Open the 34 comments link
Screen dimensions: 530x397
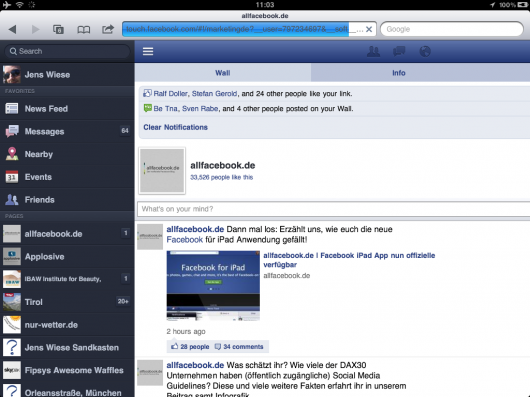[x=239, y=347]
